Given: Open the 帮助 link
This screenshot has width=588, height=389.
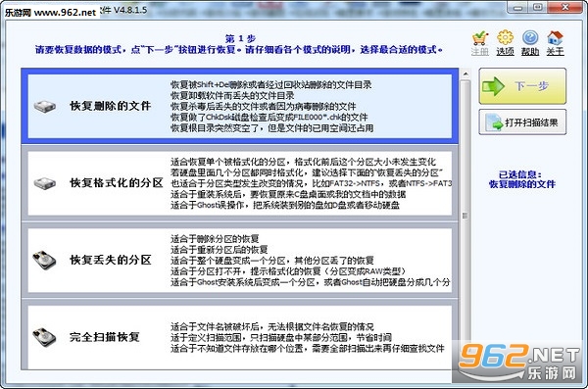Looking at the screenshot, I should 530,51.
